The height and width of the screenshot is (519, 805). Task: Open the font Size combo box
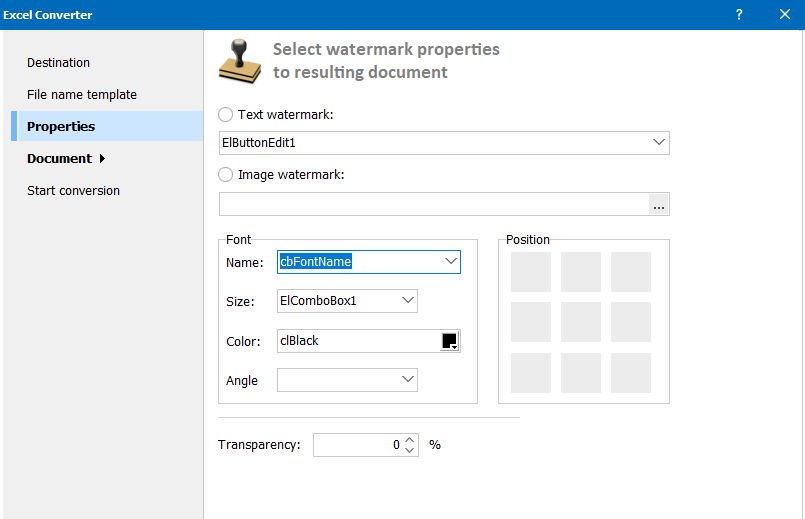tap(407, 300)
